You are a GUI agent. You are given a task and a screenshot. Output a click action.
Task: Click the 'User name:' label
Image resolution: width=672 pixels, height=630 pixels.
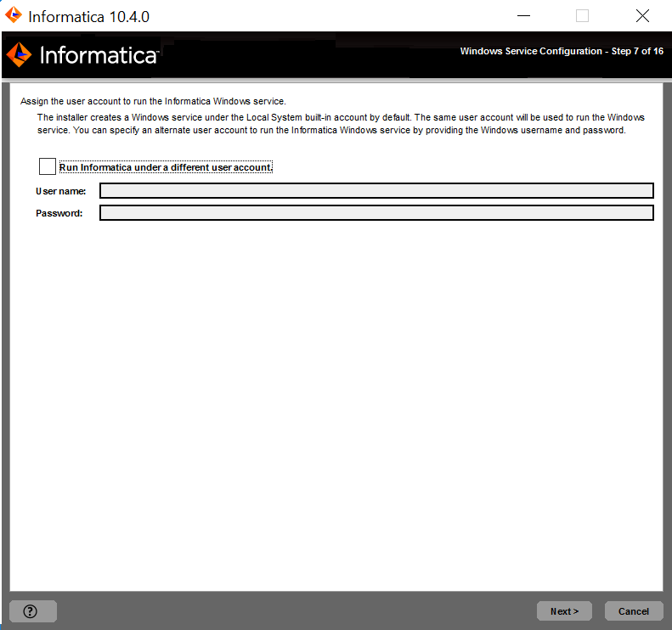(x=60, y=191)
